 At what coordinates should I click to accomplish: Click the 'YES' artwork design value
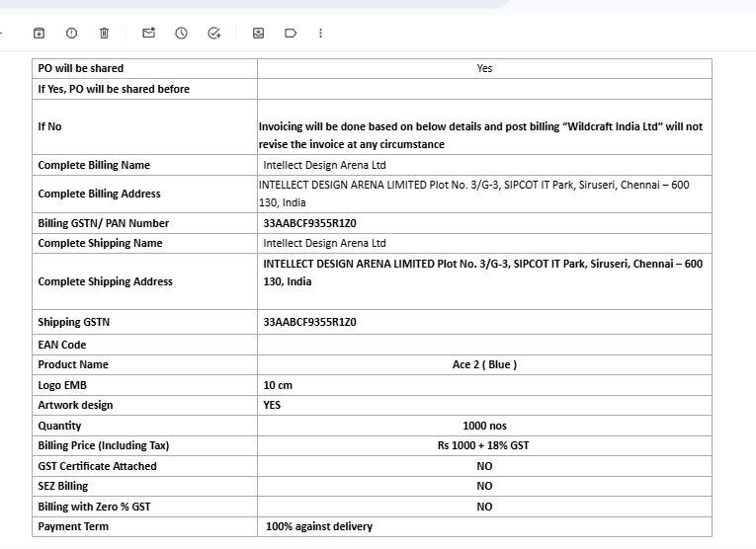272,405
